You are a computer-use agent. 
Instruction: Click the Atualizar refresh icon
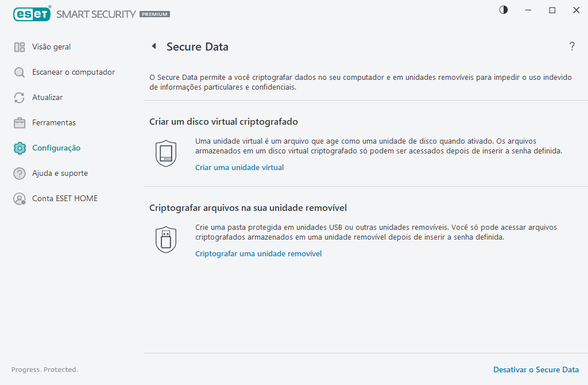point(19,97)
